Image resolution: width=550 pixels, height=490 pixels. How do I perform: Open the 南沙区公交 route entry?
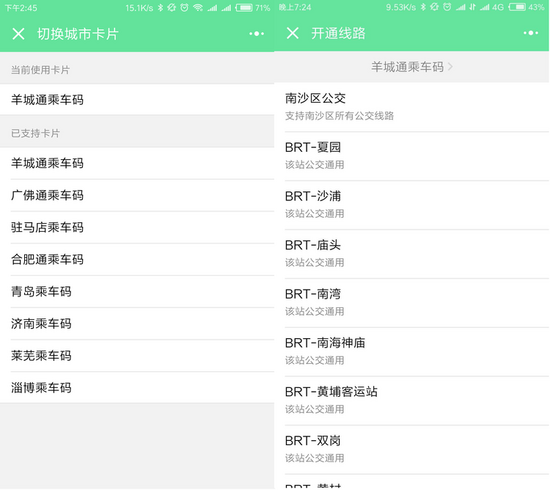click(412, 107)
